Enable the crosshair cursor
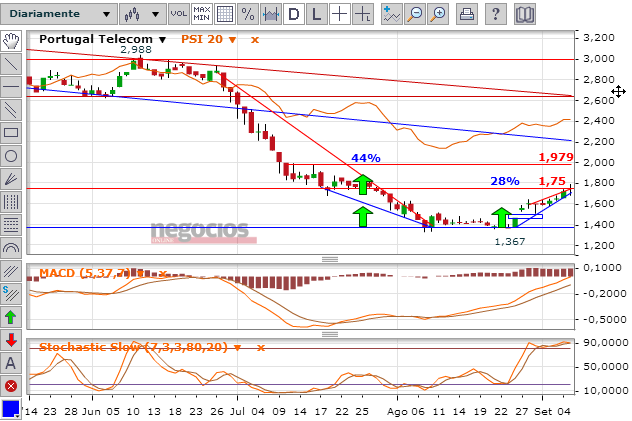 pyautogui.click(x=340, y=14)
